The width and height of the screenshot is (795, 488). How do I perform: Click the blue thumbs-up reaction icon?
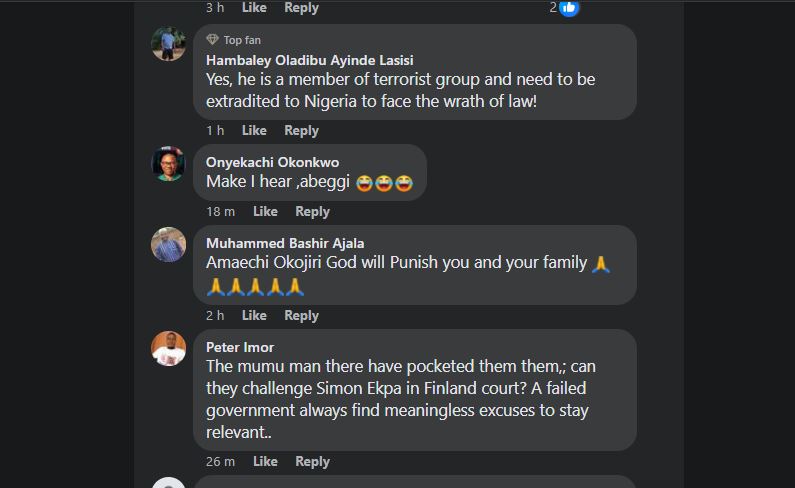pyautogui.click(x=569, y=7)
